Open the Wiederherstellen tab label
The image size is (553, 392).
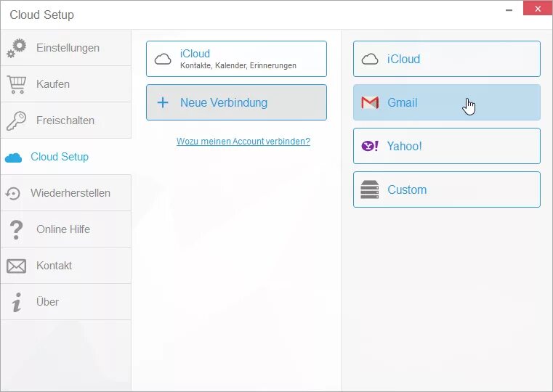coord(70,193)
